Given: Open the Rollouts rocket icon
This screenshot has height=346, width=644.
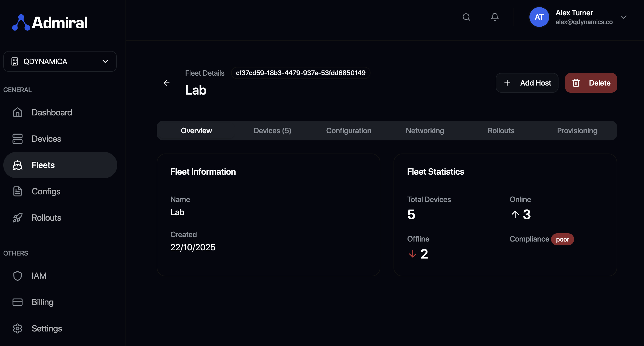Looking at the screenshot, I should pyautogui.click(x=18, y=217).
